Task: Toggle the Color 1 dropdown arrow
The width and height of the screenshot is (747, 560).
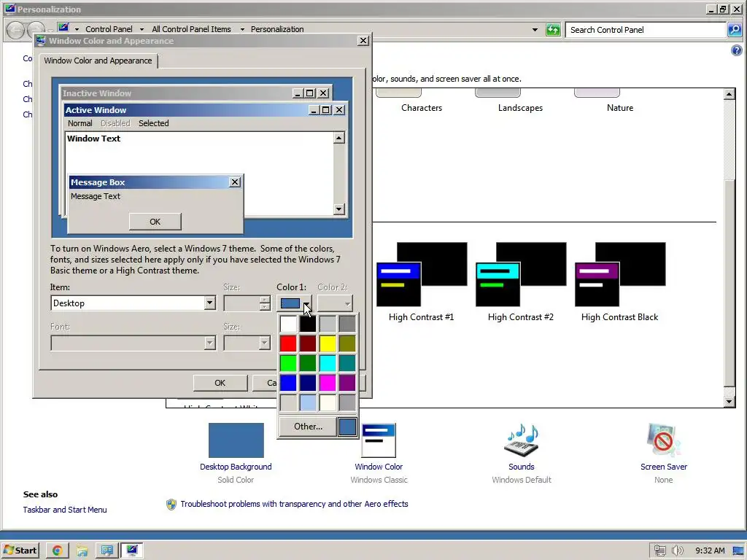Action: point(306,303)
